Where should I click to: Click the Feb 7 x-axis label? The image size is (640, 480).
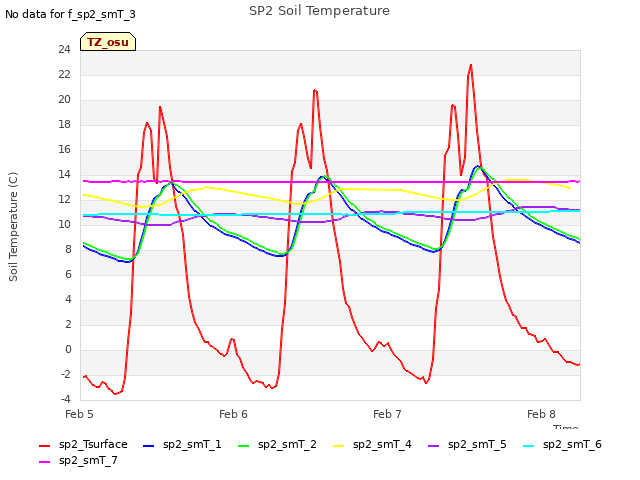[x=387, y=414]
